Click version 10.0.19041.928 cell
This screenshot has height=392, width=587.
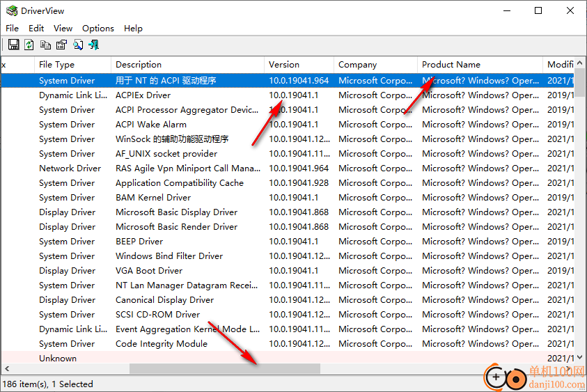pos(299,182)
